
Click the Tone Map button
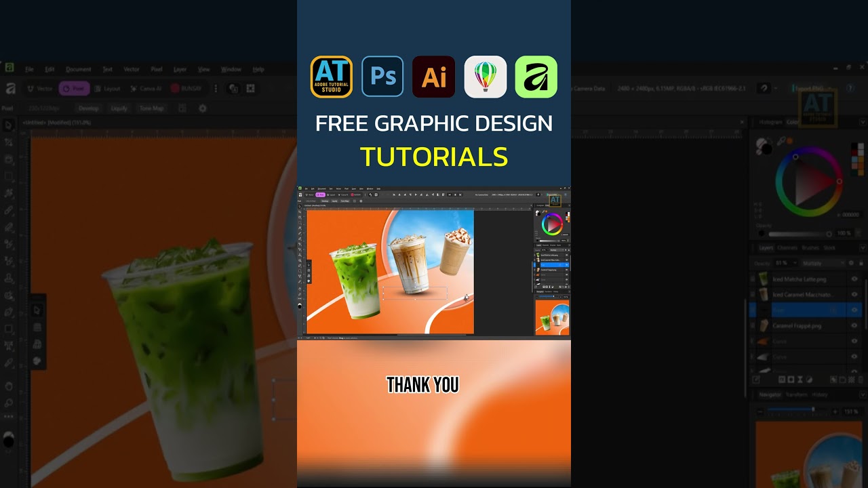[151, 108]
